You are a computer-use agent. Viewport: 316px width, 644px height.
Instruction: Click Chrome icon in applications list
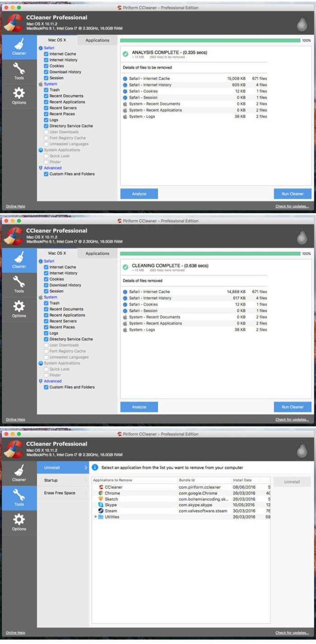(x=101, y=493)
